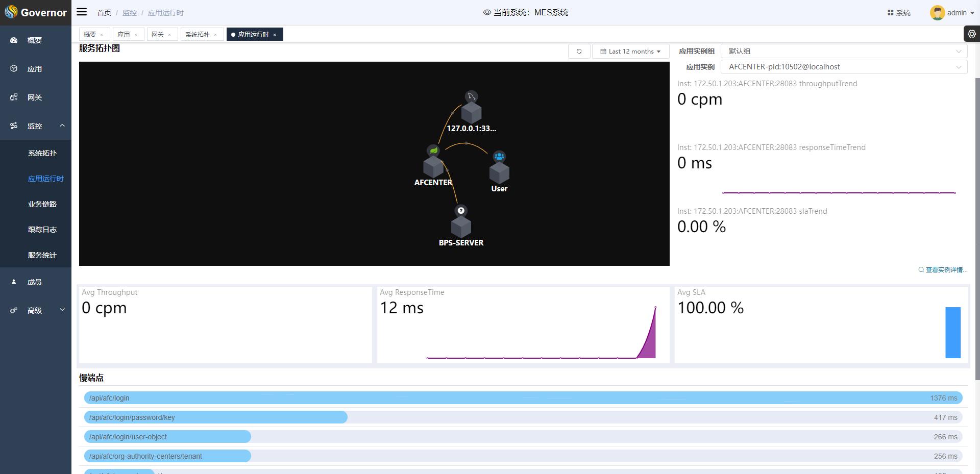Image resolution: width=980 pixels, height=474 pixels.
Task: Switch to the 系统拓扑 tab
Action: [x=197, y=34]
